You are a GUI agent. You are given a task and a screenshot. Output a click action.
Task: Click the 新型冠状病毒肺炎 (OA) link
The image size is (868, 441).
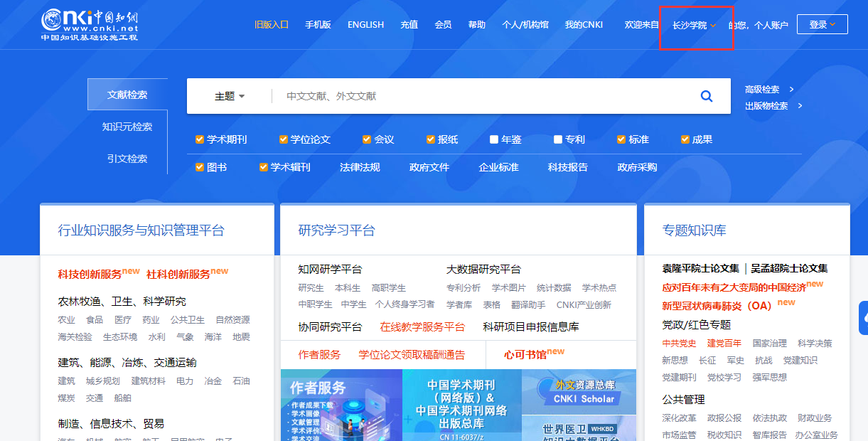(717, 305)
